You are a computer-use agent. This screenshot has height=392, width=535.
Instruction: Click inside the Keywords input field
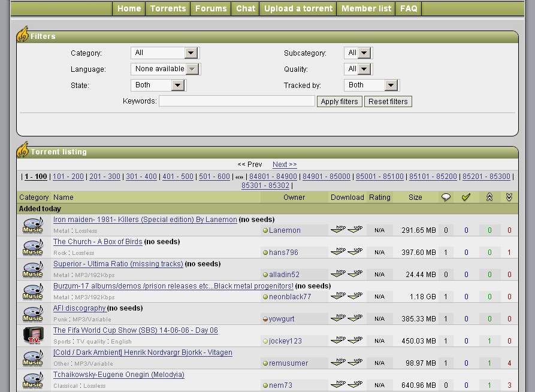(237, 101)
